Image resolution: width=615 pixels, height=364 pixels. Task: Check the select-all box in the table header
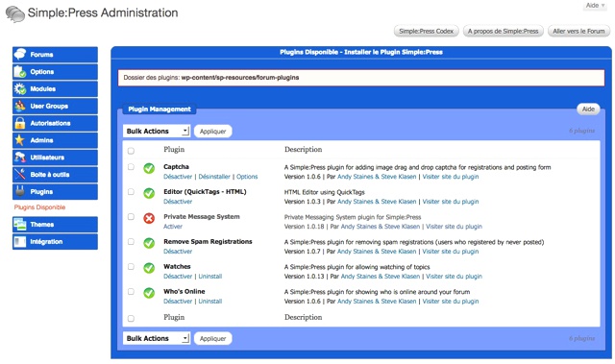(x=131, y=151)
